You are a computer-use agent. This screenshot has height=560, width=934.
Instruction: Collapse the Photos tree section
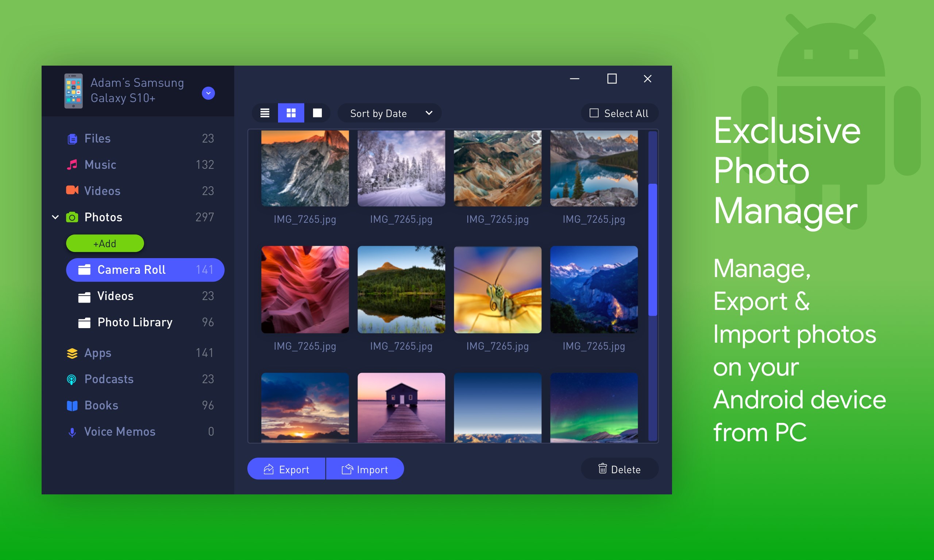pyautogui.click(x=55, y=217)
